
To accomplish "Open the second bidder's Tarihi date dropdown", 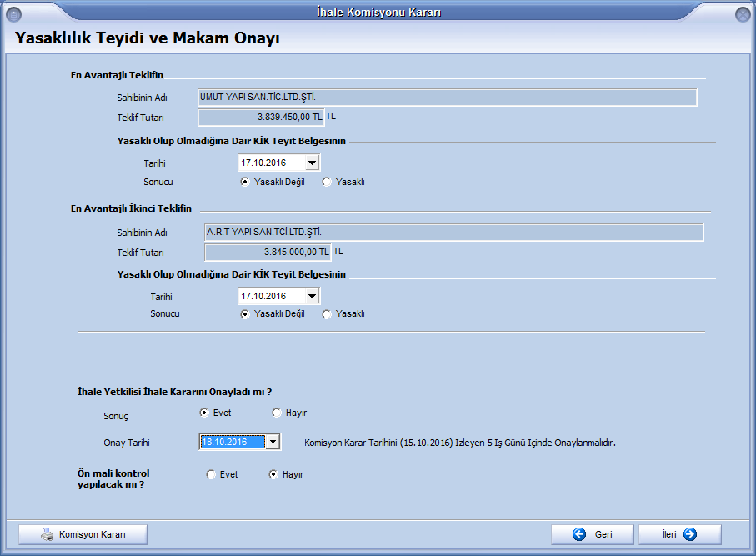I will pos(312,296).
